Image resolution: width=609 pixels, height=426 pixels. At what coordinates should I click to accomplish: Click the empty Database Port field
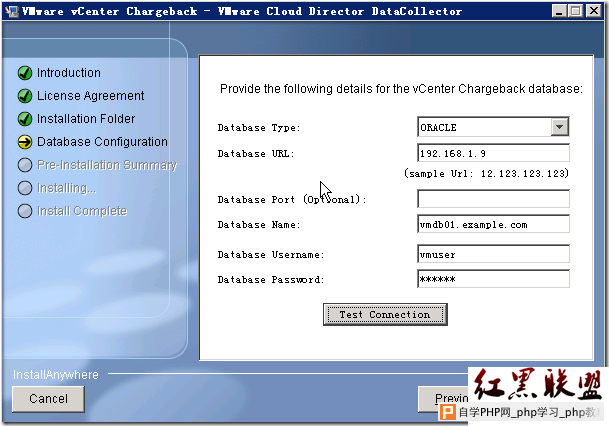[493, 198]
